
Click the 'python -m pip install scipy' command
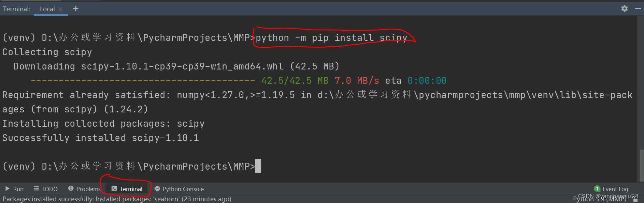click(x=331, y=38)
